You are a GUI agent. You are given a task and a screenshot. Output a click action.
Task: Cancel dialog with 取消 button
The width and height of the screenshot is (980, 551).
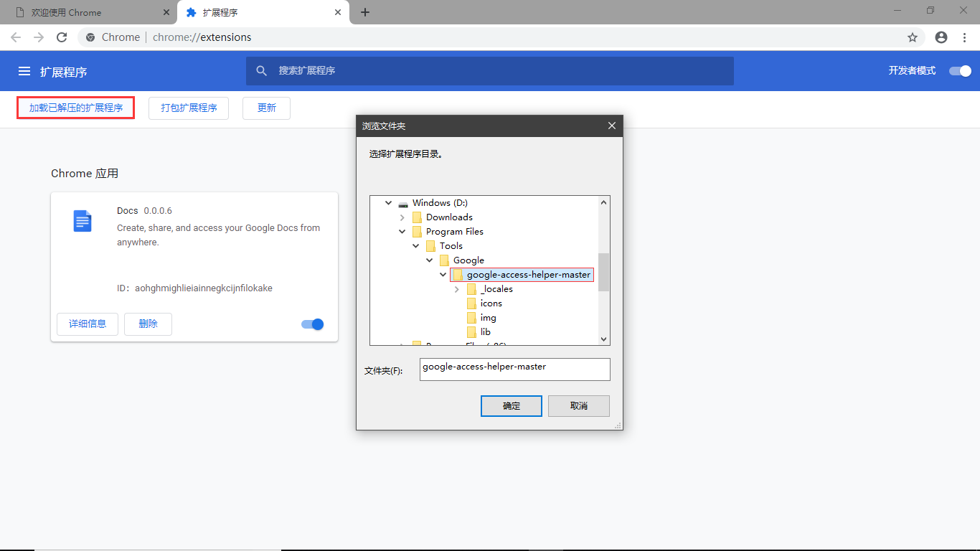click(579, 406)
